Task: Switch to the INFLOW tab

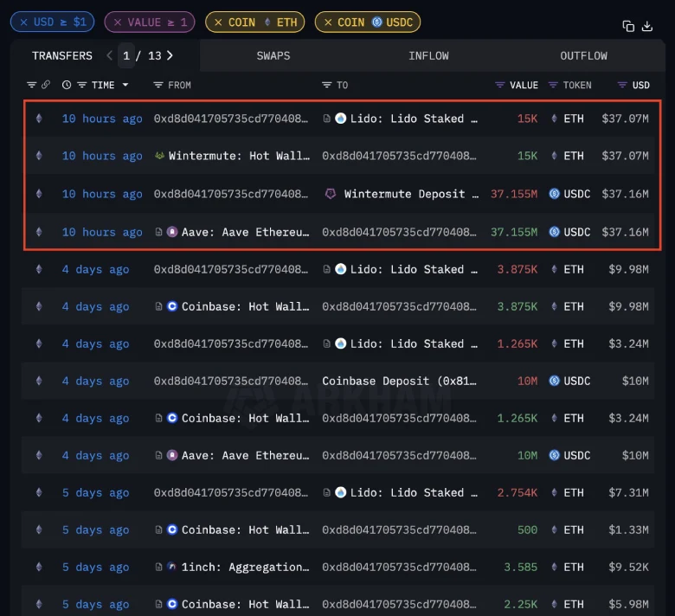Action: tap(428, 55)
